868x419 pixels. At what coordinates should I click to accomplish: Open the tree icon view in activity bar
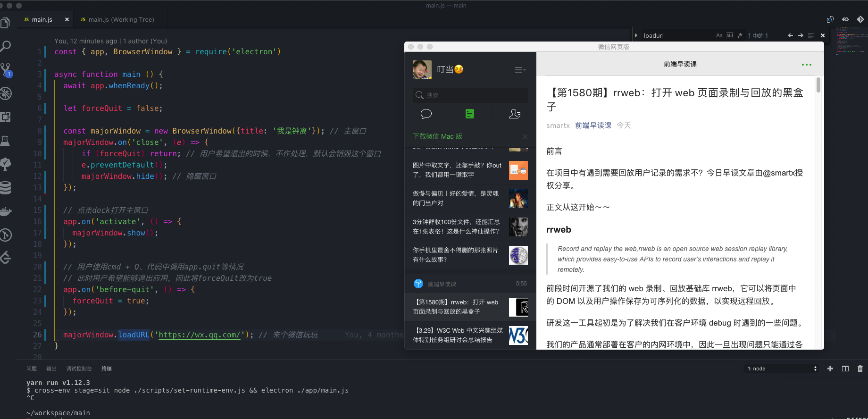(5, 164)
